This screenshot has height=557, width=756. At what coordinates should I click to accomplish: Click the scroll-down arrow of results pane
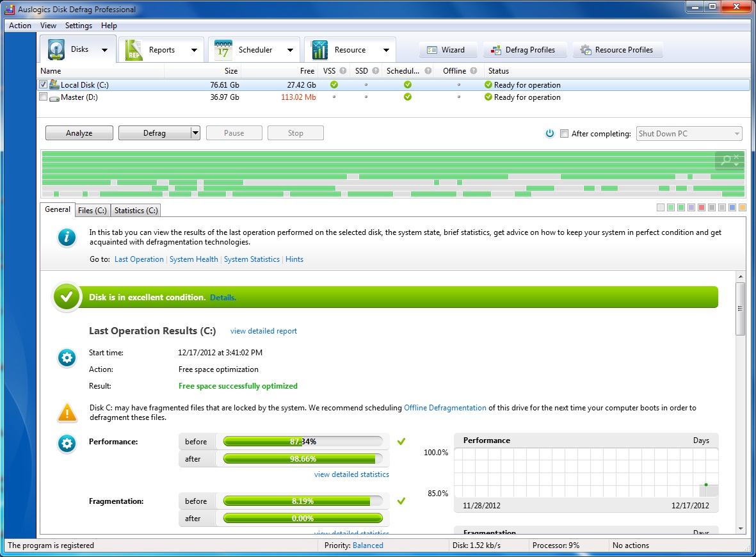(x=741, y=529)
